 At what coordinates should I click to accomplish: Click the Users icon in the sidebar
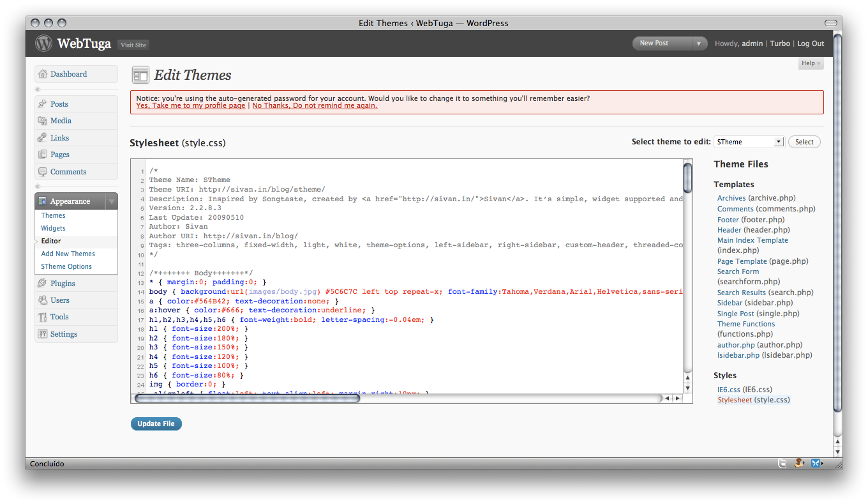[x=43, y=300]
